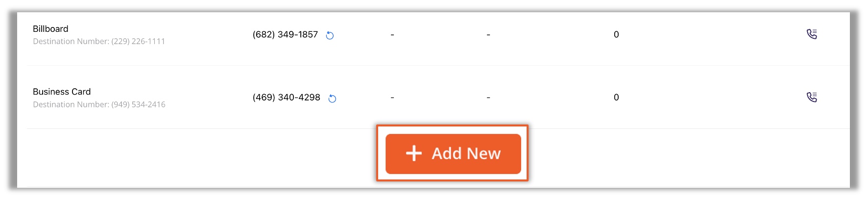Viewport: 868px width, 201px height.
Task: Open call log for Business Card row
Action: (812, 97)
